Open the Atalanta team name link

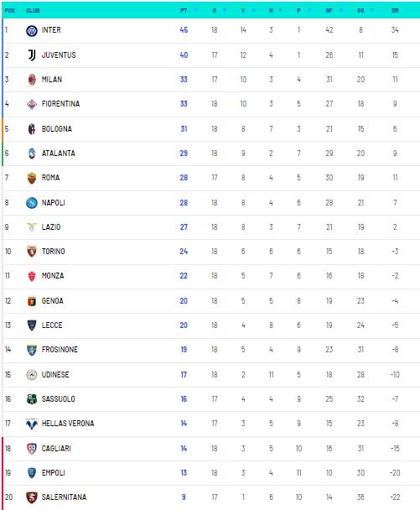point(59,154)
